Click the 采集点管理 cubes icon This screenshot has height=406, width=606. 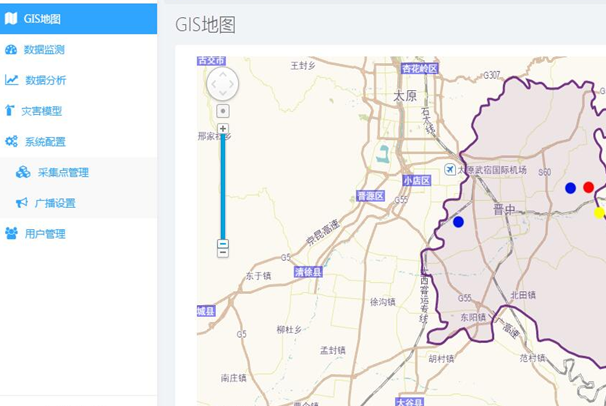tap(23, 173)
